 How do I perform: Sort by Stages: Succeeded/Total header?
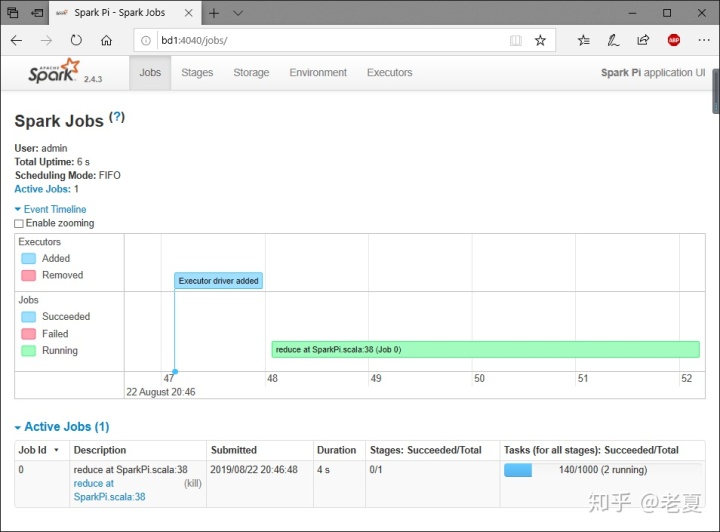426,450
